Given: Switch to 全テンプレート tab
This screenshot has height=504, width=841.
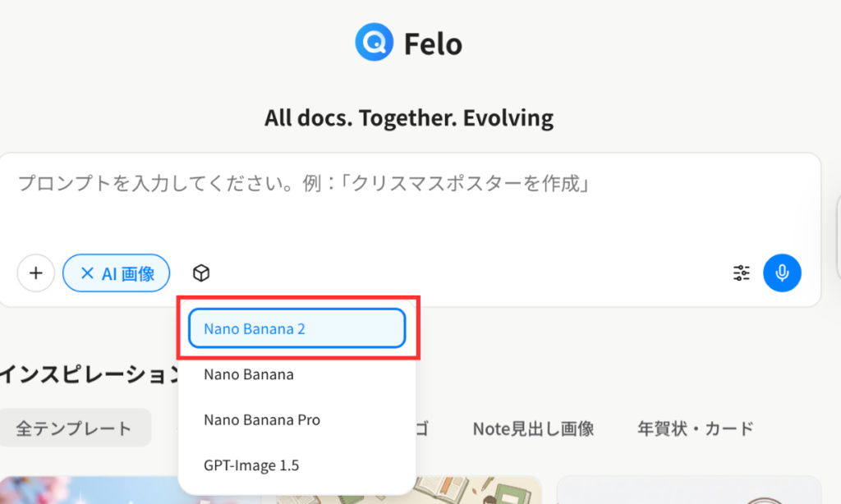Looking at the screenshot, I should click(74, 428).
